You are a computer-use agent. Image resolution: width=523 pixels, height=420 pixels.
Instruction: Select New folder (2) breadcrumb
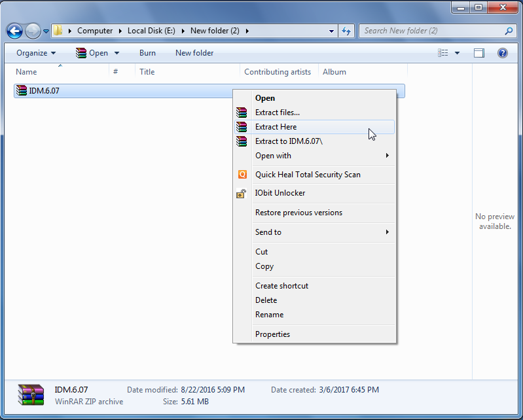(215, 31)
